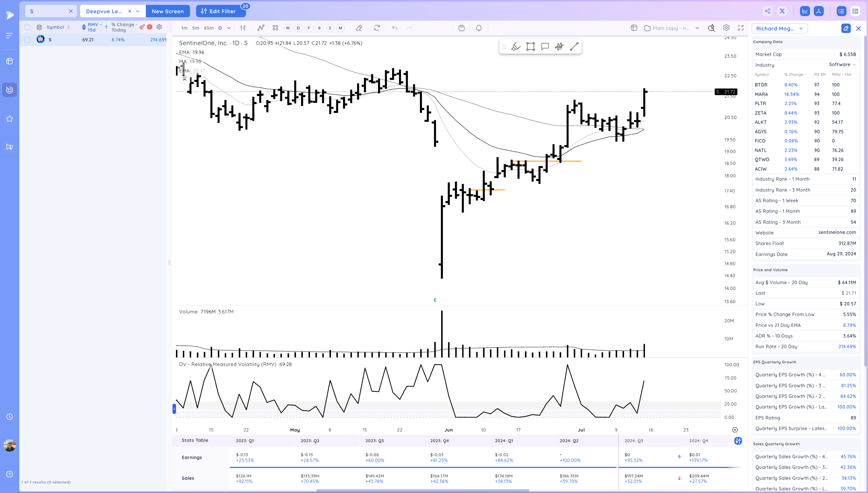Image resolution: width=868 pixels, height=493 pixels.
Task: Click the New Screen button
Action: tap(168, 11)
